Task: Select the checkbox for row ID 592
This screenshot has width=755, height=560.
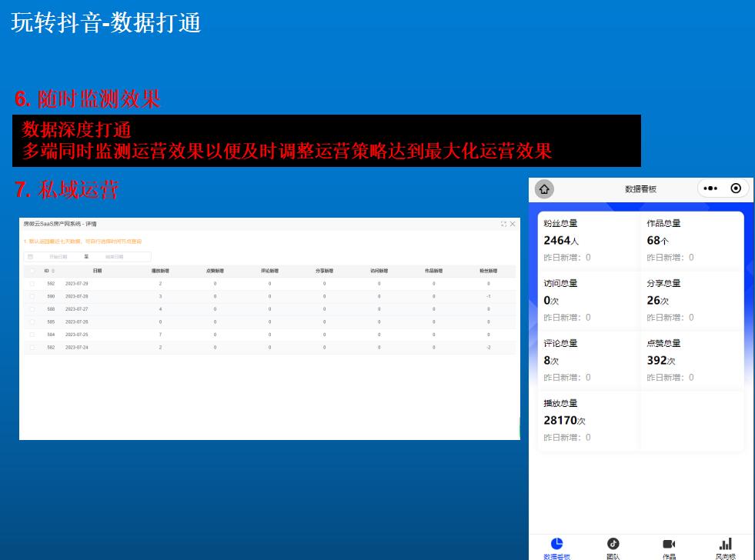Action: pyautogui.click(x=32, y=284)
